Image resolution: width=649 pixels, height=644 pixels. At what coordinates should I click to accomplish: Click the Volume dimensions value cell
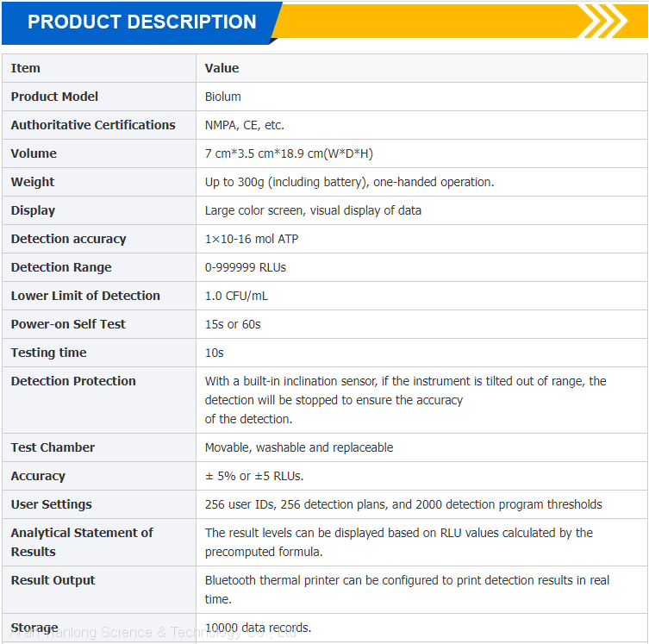(289, 153)
